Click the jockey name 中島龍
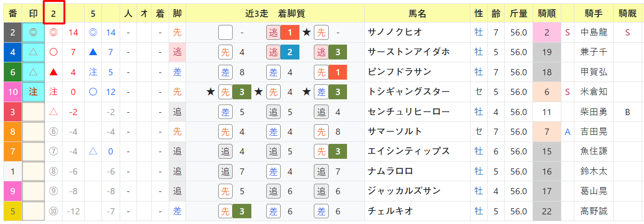 [594, 33]
